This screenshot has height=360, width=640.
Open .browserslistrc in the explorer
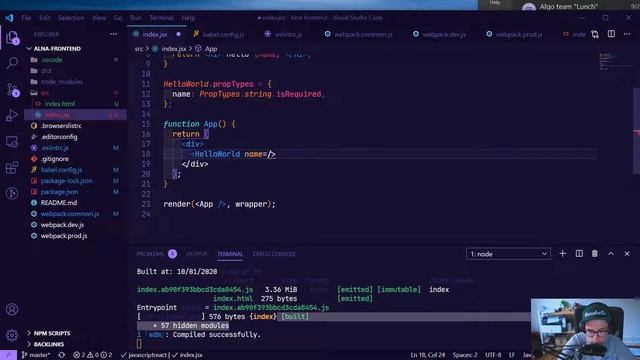click(x=61, y=126)
